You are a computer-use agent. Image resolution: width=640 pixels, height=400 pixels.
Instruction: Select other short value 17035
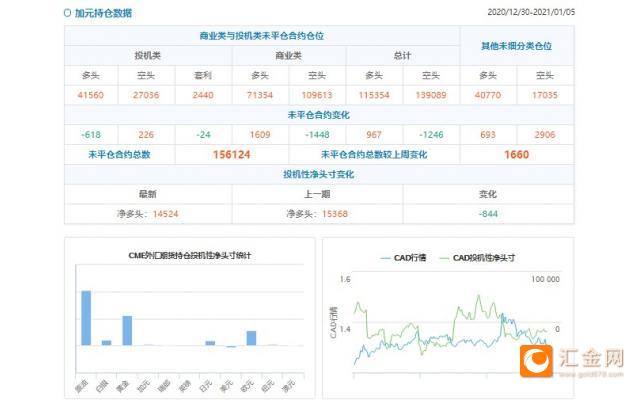[x=544, y=95]
